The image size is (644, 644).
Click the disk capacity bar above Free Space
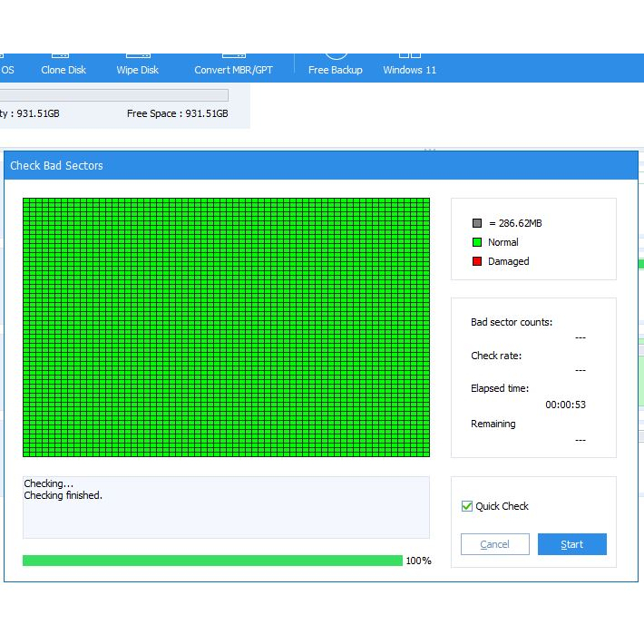coord(113,95)
